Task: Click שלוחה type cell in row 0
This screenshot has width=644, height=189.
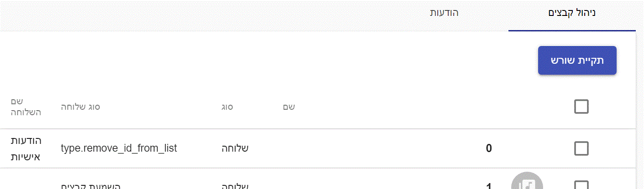Action: tap(235, 148)
